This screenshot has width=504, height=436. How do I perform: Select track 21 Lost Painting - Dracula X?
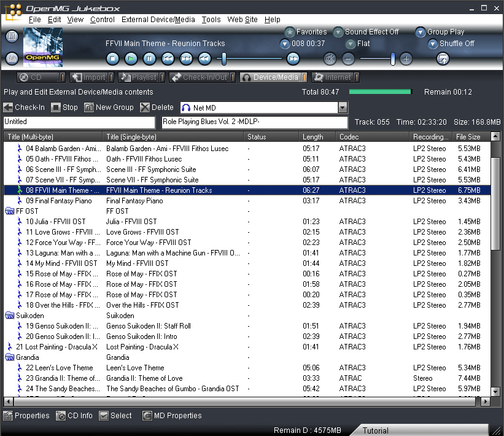click(x=247, y=347)
